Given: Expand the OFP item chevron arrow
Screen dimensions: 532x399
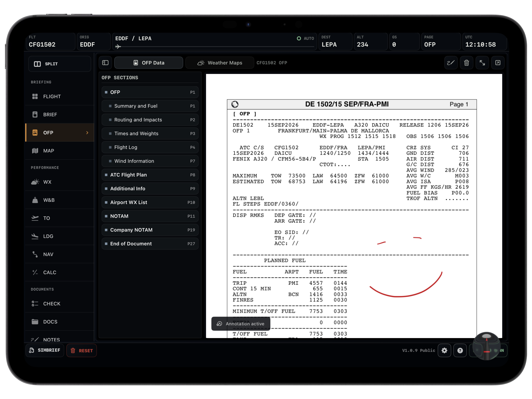Looking at the screenshot, I should (87, 133).
